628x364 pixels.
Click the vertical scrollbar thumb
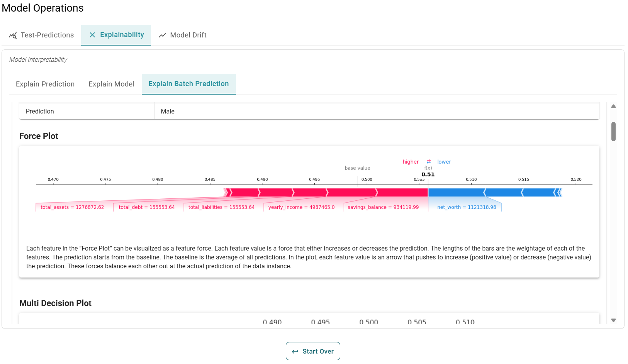pyautogui.click(x=613, y=132)
